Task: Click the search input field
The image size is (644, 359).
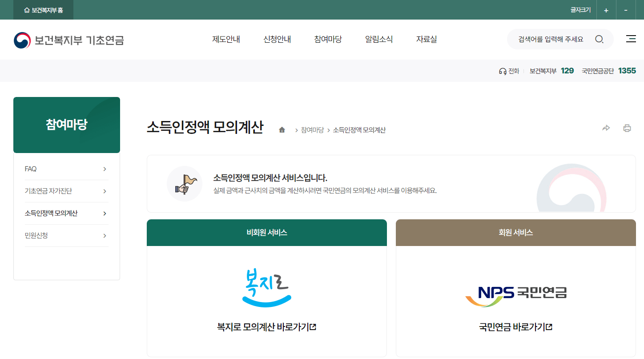Action: point(551,39)
